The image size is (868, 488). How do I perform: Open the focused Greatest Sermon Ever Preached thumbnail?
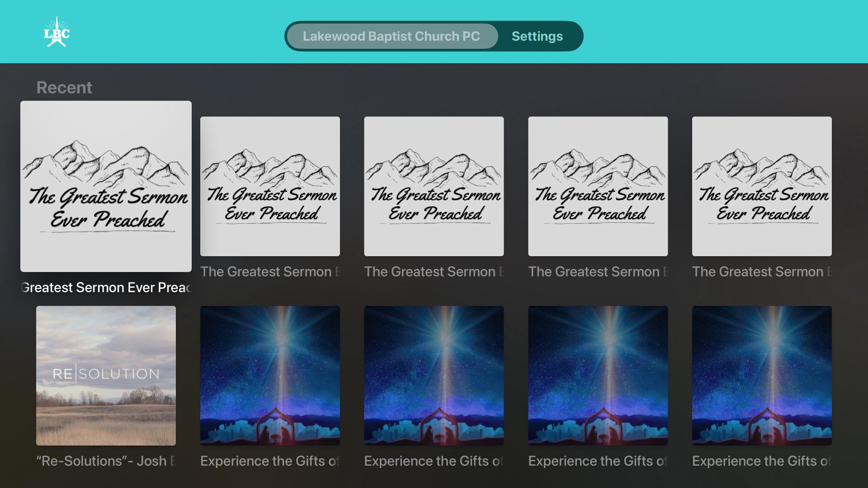(106, 186)
